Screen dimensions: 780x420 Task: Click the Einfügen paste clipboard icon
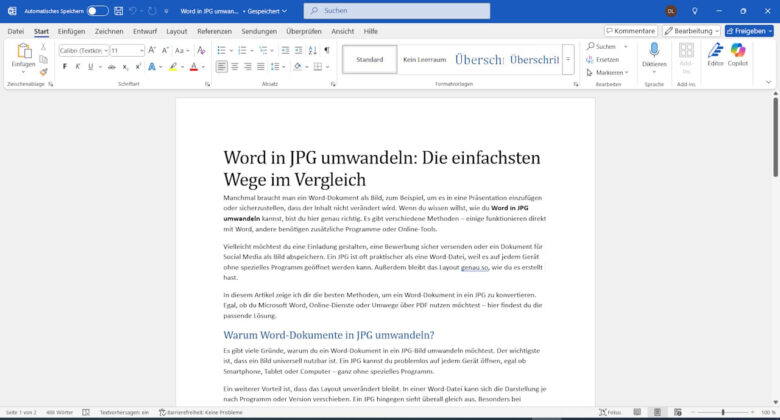click(x=23, y=51)
